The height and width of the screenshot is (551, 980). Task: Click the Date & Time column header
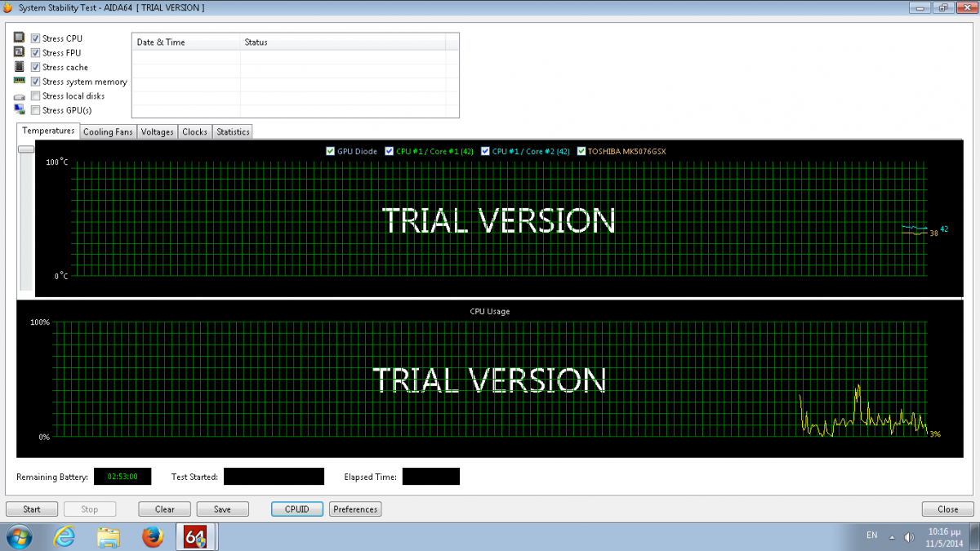click(x=186, y=42)
